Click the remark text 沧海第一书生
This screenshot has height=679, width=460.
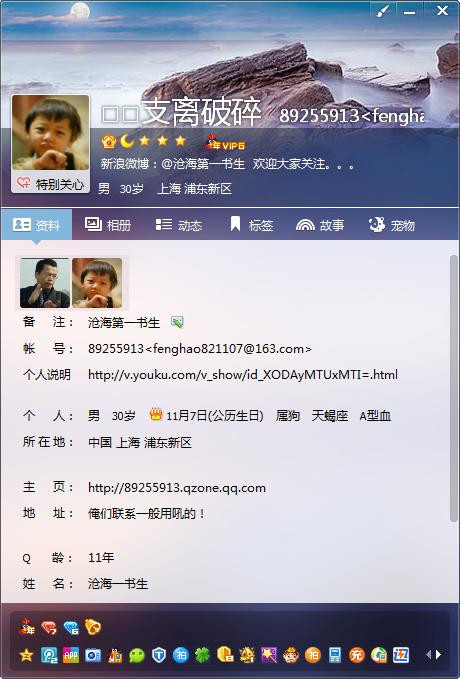[124, 323]
